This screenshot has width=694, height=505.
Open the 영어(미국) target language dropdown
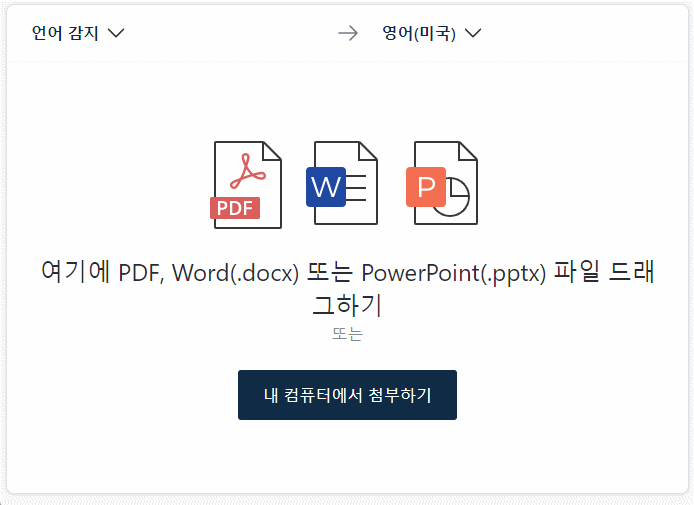click(x=432, y=33)
